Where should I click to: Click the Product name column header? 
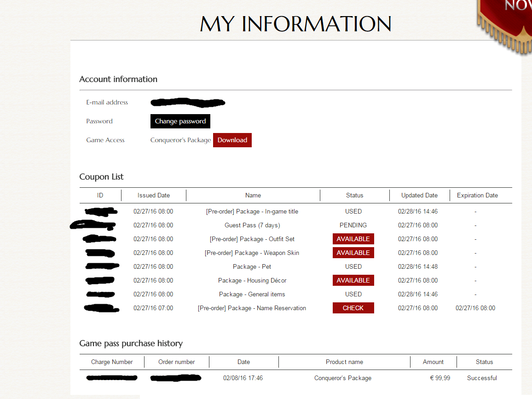tap(344, 362)
